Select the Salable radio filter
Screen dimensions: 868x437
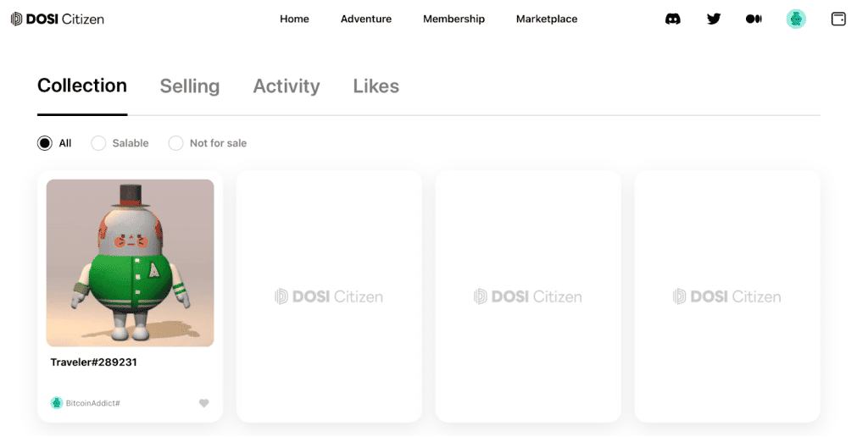coord(98,143)
